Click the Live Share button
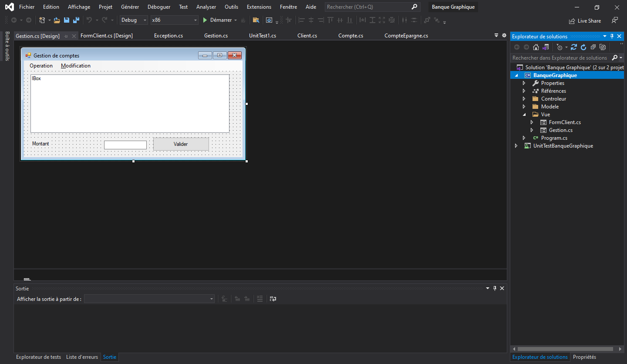Image resolution: width=627 pixels, height=364 pixels. [585, 20]
